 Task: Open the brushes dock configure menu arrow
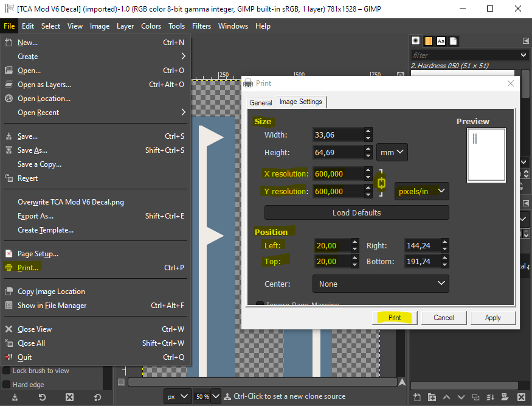tap(525, 41)
